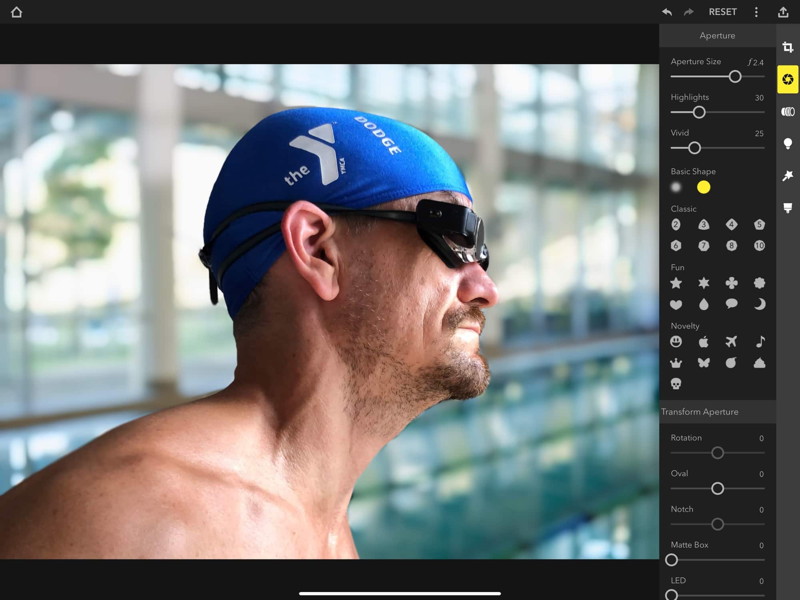This screenshot has width=800, height=600.
Task: Tap the share/export icon
Action: (x=783, y=12)
